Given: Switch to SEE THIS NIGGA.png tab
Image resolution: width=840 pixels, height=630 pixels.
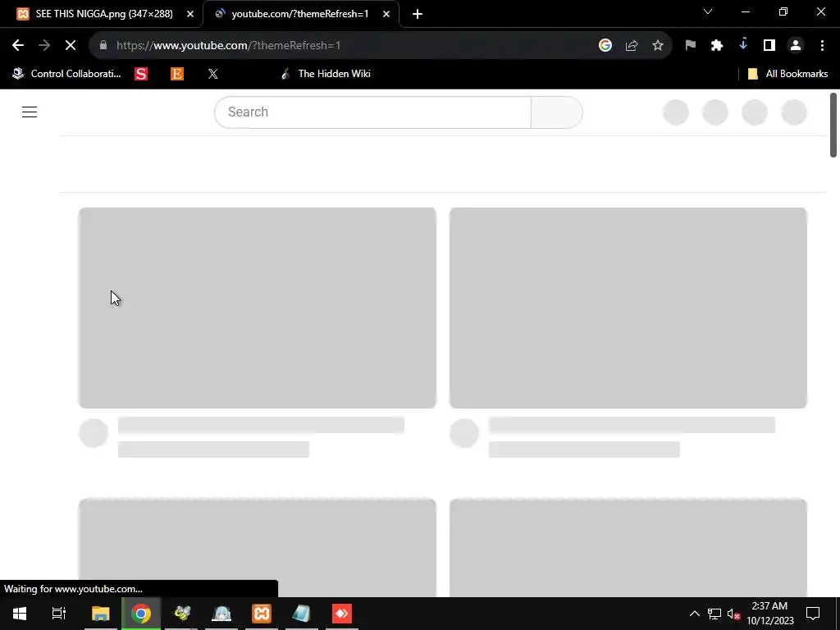Looking at the screenshot, I should (104, 14).
